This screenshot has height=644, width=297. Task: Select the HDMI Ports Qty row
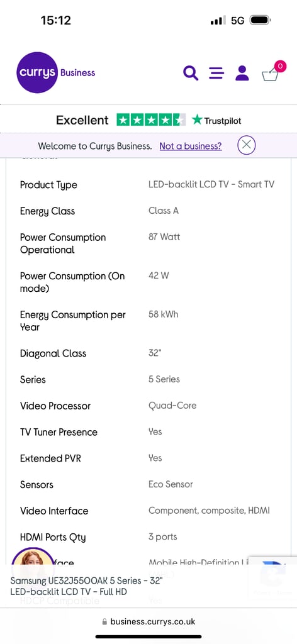(x=148, y=537)
